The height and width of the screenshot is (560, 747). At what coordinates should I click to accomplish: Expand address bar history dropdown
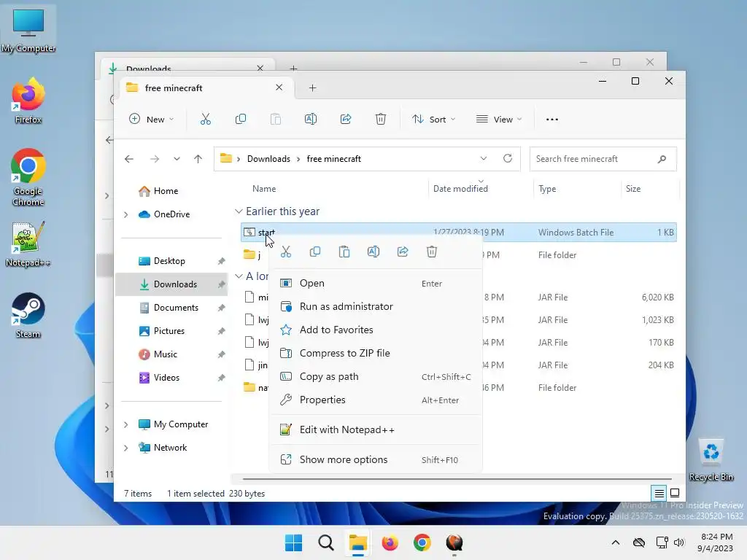(484, 158)
